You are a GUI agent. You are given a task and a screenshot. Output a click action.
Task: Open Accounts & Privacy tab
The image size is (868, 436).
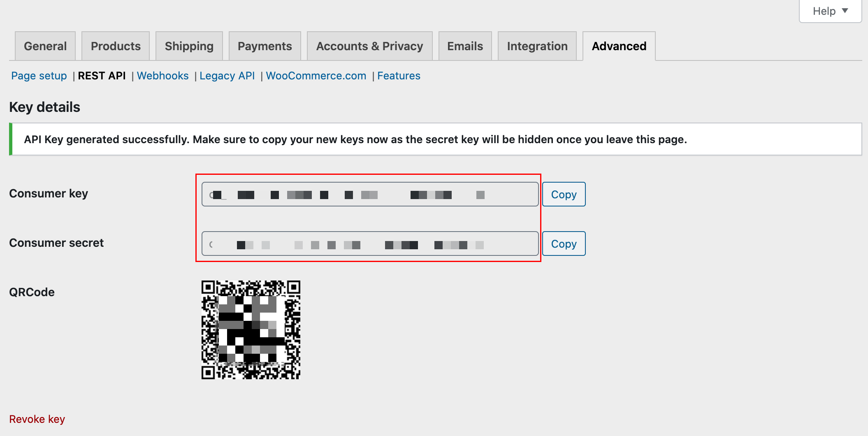point(370,46)
